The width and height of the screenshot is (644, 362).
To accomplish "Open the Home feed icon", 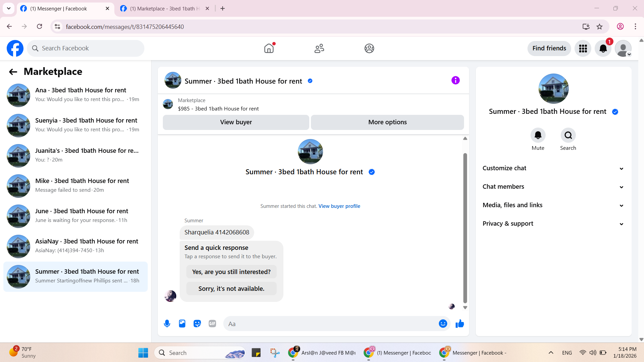I will coord(269,48).
